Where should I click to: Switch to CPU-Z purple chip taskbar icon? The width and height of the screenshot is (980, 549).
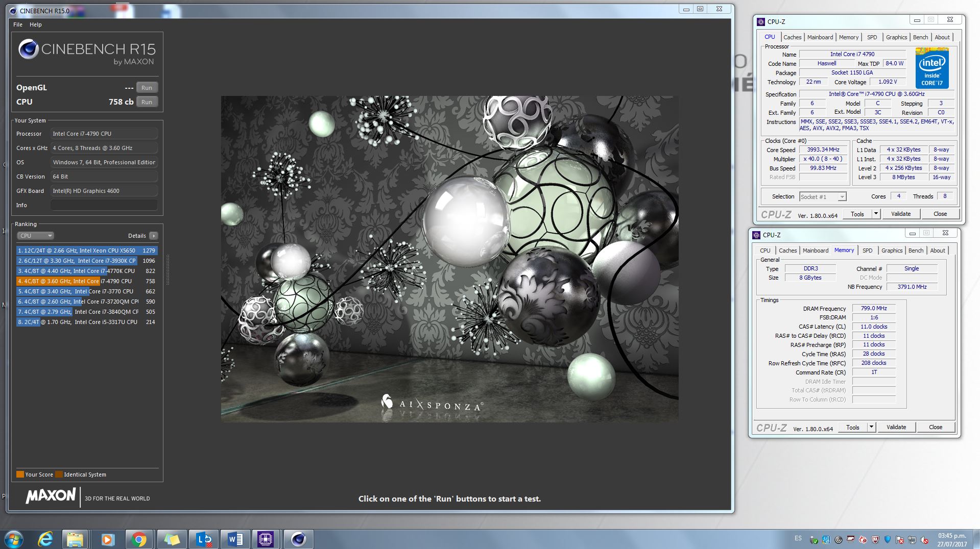pyautogui.click(x=266, y=539)
